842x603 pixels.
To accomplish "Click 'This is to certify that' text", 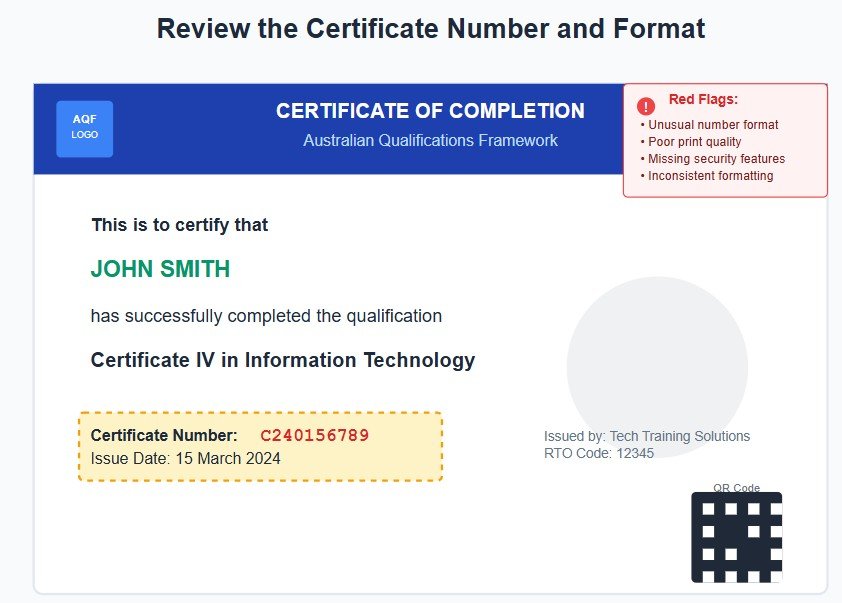I will (x=180, y=225).
